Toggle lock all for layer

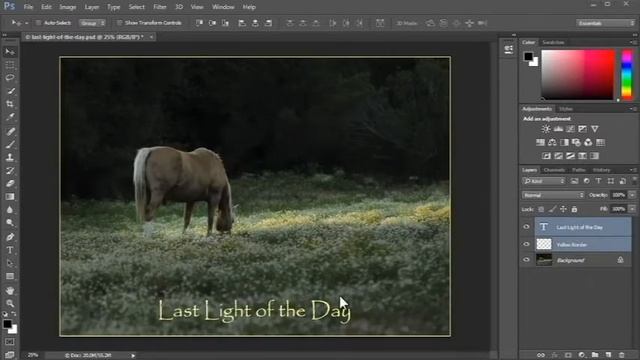[x=574, y=209]
